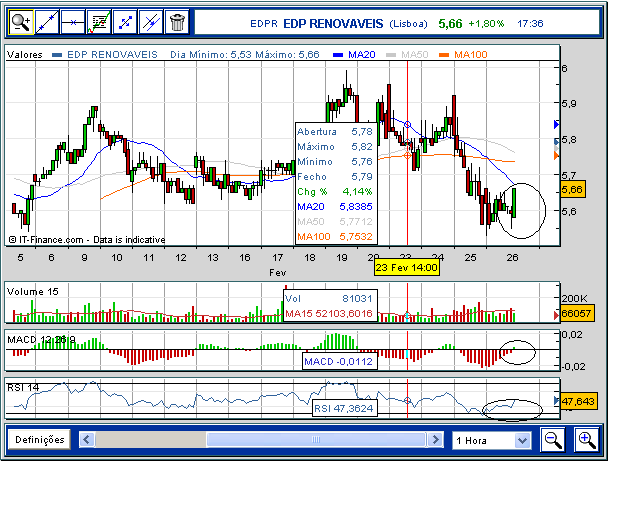Click the horizontal scrollbar thumb
The image size is (640, 512).
coord(316,440)
